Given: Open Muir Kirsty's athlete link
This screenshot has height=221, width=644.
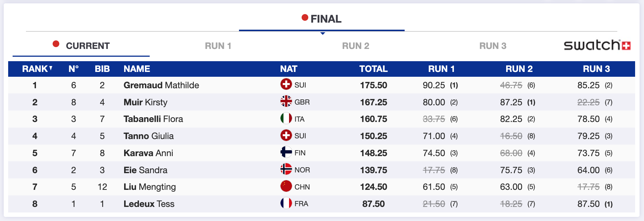Looking at the screenshot, I should point(145,102).
